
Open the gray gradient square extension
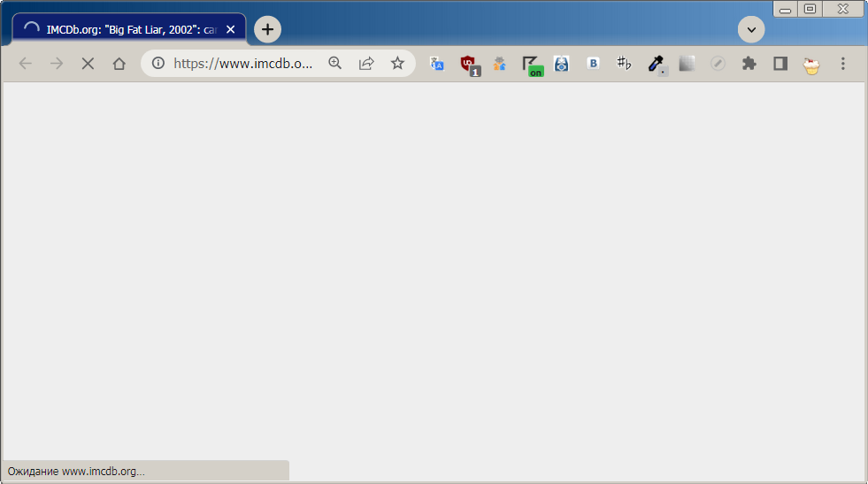tap(687, 64)
